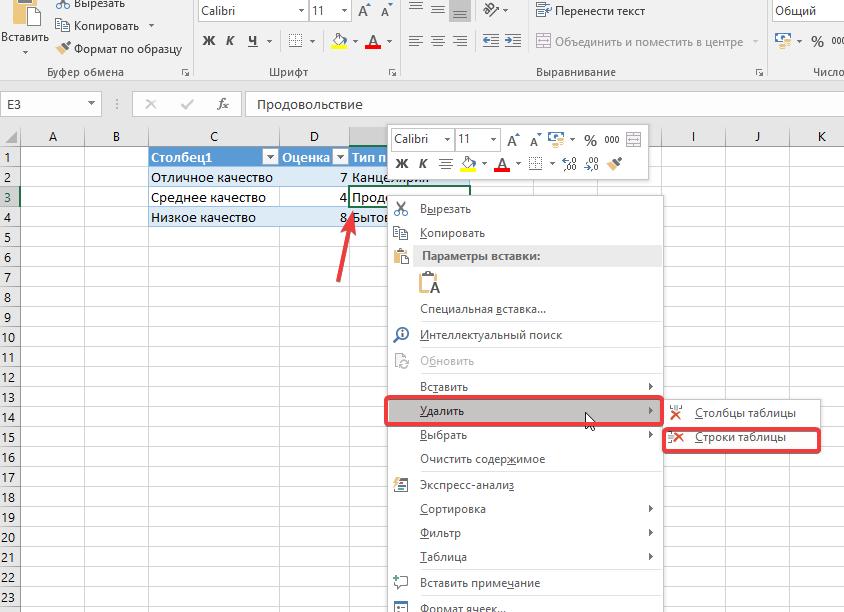The width and height of the screenshot is (844, 612).
Task: Toggle italic К in the ribbon font group
Action: click(230, 41)
